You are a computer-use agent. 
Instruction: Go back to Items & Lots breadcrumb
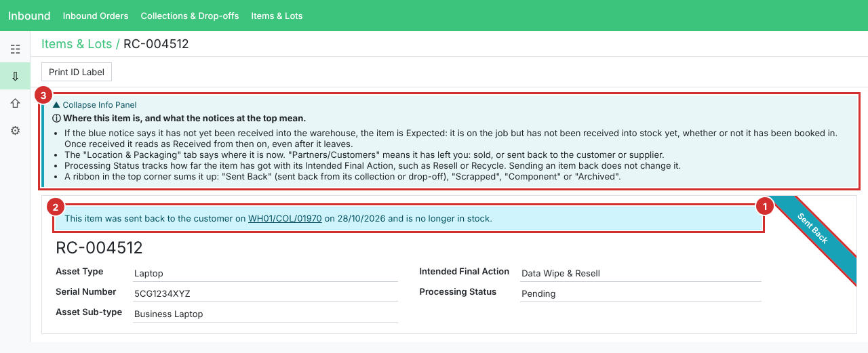pyautogui.click(x=77, y=44)
